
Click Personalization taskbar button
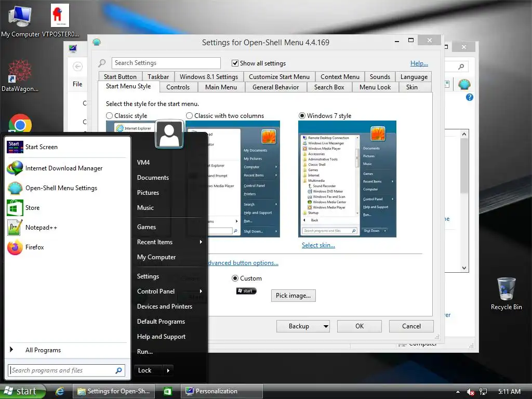221,391
